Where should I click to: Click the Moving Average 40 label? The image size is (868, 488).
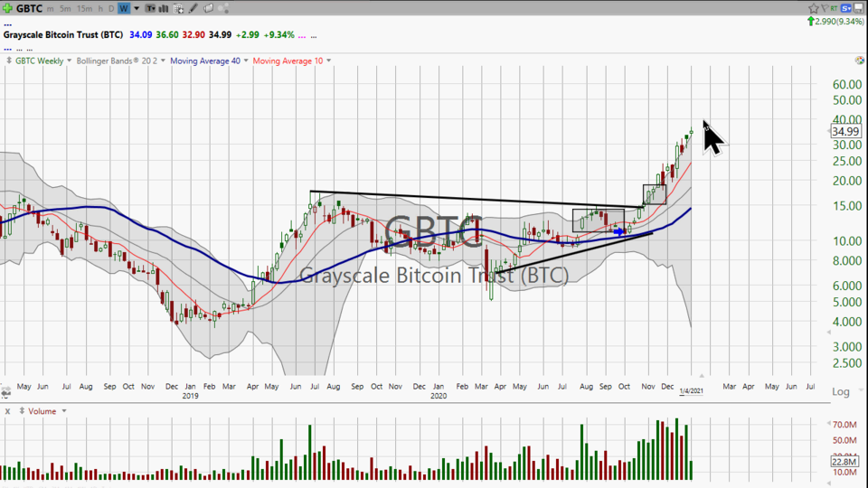[205, 61]
